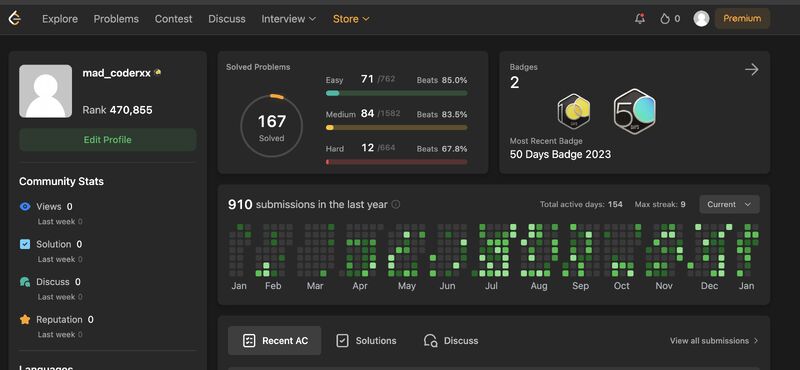
Task: Expand the Store dropdown menu
Action: click(351, 19)
